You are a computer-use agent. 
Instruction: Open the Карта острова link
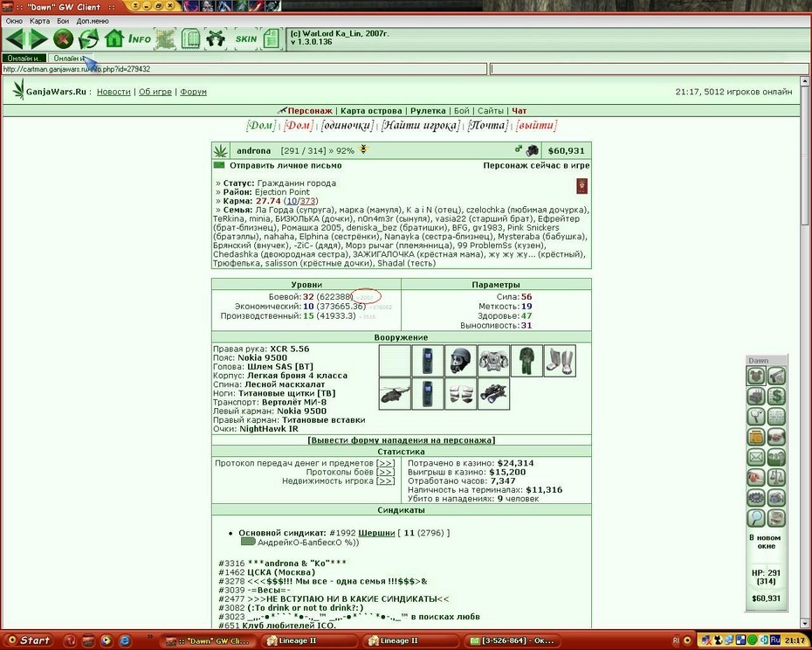click(x=371, y=111)
